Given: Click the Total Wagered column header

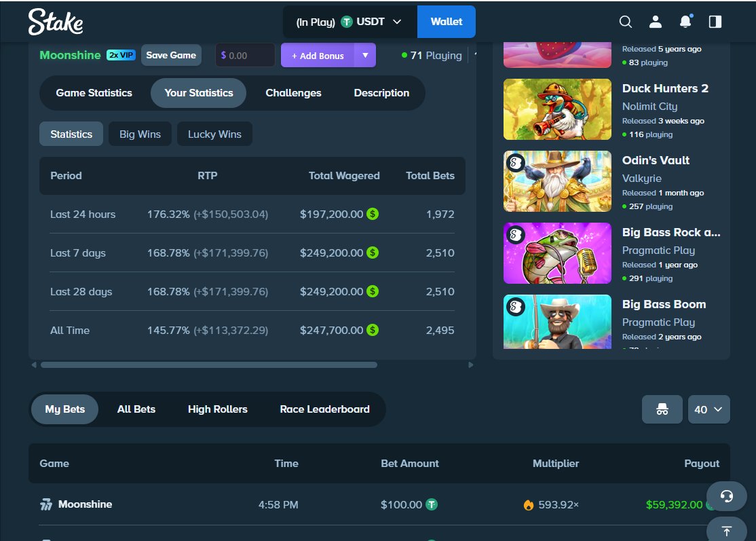Looking at the screenshot, I should pyautogui.click(x=344, y=176).
